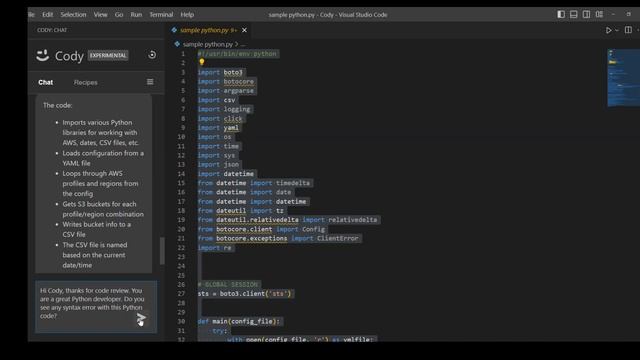Open the Help menu

[x=187, y=15]
